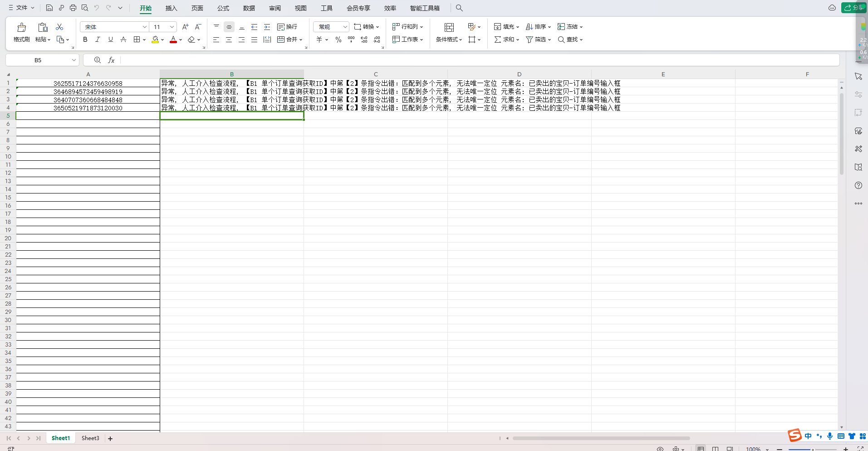Open the number format dropdown showing 常规
Viewport: 868px width, 451px height.
tap(345, 27)
